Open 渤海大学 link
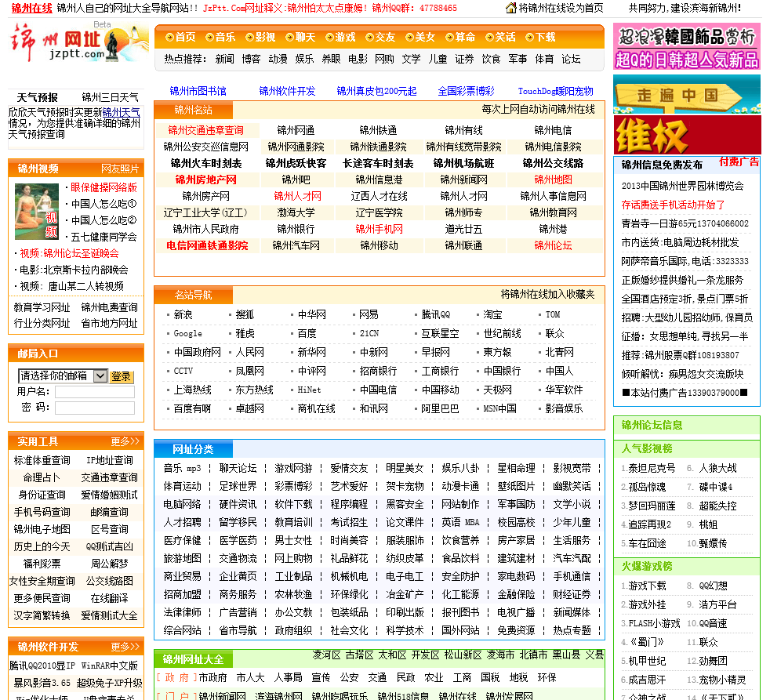This screenshot has width=770, height=700. pyautogui.click(x=296, y=212)
